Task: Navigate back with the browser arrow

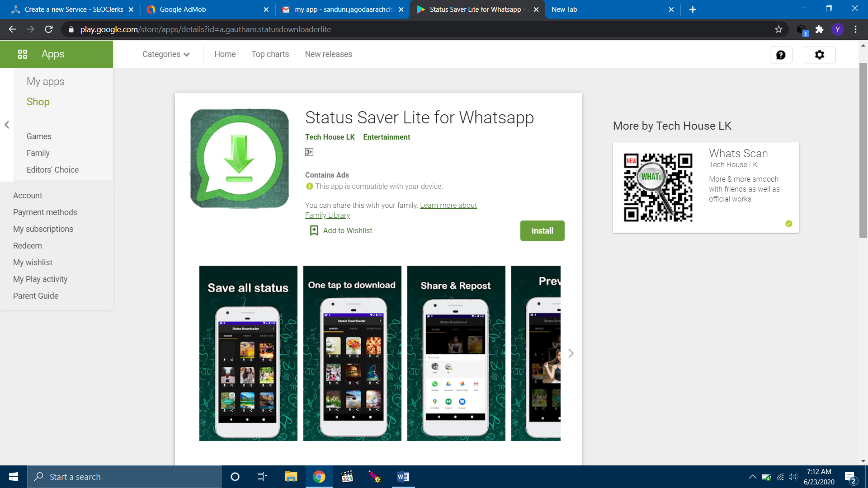Action: pos(11,29)
